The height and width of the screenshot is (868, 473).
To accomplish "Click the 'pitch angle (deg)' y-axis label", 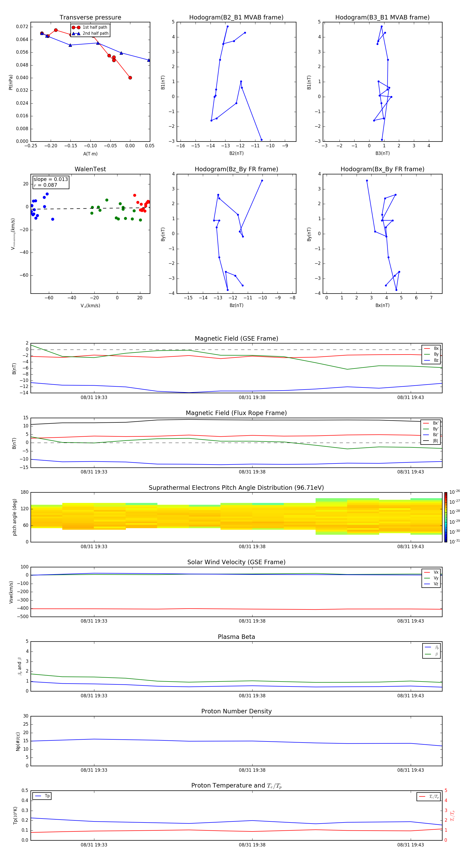I will pos(14,517).
